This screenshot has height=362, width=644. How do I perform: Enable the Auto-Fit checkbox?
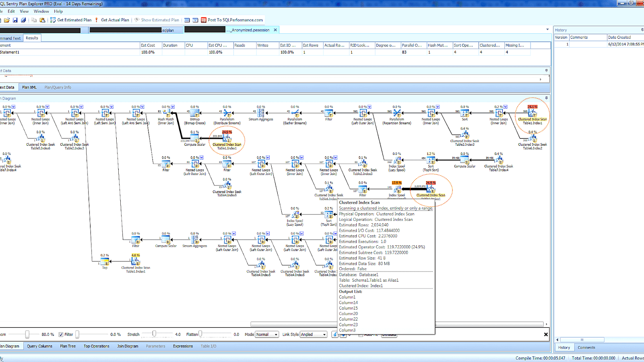click(361, 334)
